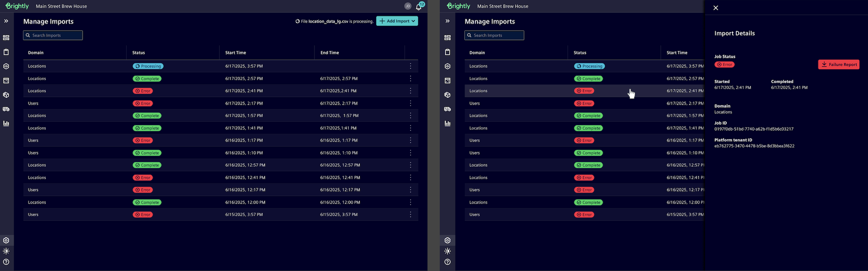Click the Error job status badge in Import Details

pos(724,64)
